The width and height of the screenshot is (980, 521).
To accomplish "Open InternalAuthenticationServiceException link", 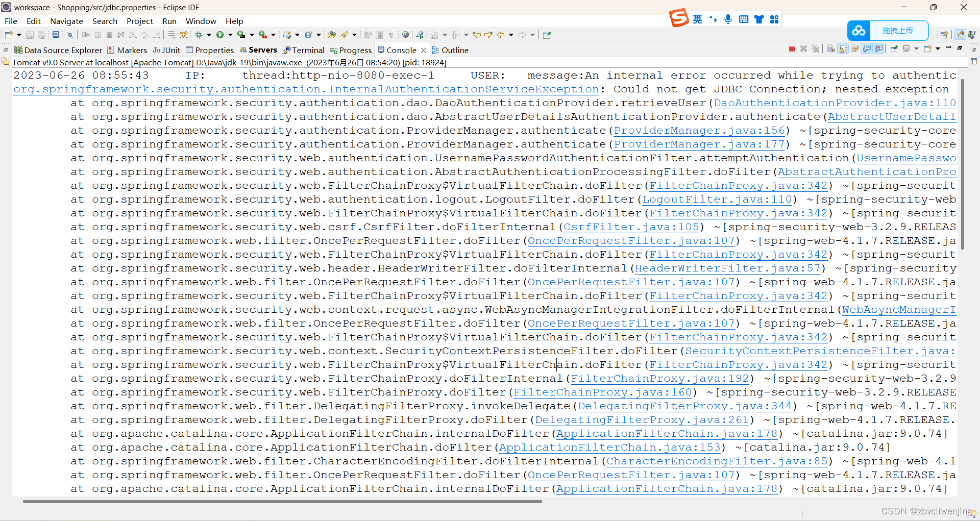I will (306, 89).
